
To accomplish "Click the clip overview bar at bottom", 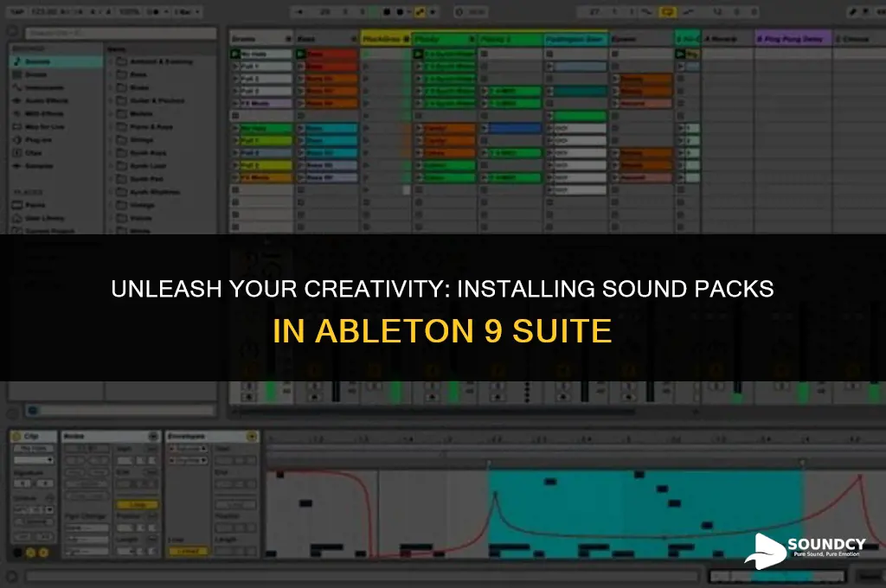I will tap(777, 576).
